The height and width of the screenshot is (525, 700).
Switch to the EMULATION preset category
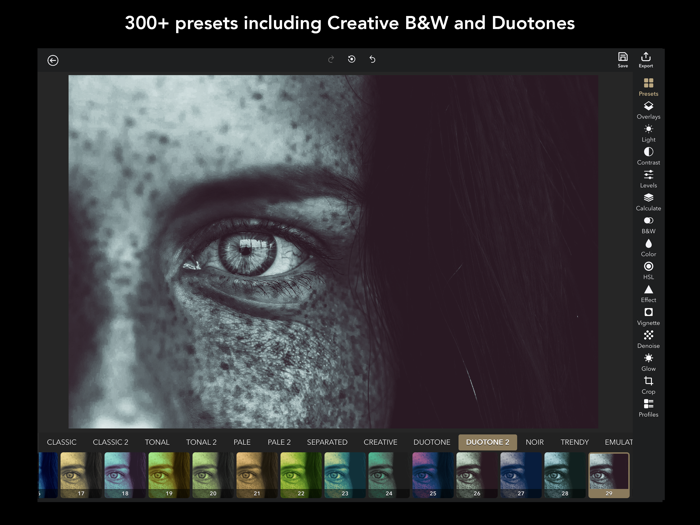point(618,442)
